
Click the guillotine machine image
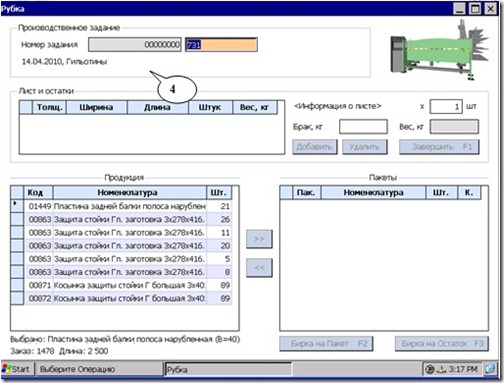439,50
